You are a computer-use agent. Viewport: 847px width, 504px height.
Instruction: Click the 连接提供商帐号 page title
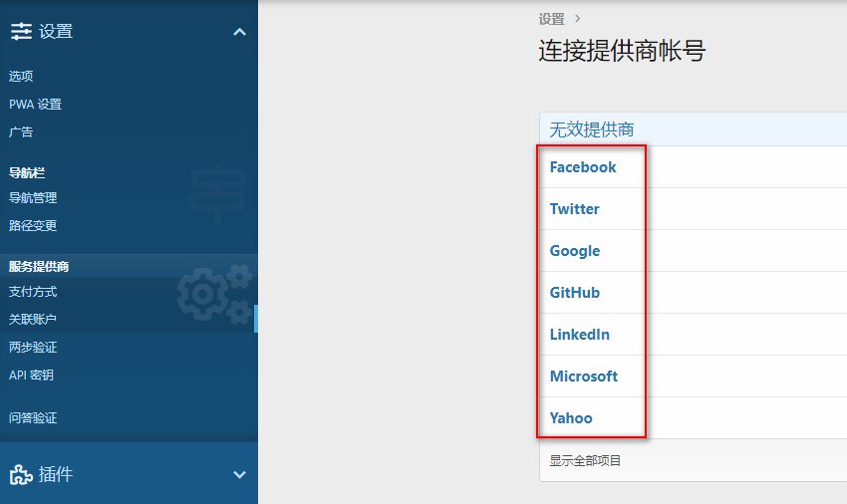[622, 51]
